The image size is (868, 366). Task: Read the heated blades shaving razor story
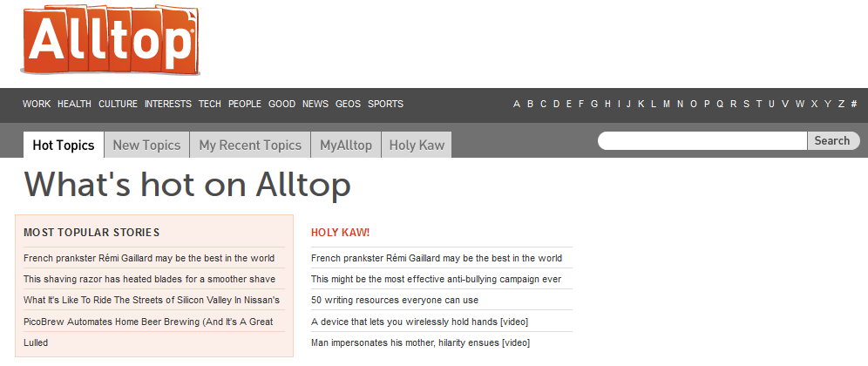coord(150,279)
